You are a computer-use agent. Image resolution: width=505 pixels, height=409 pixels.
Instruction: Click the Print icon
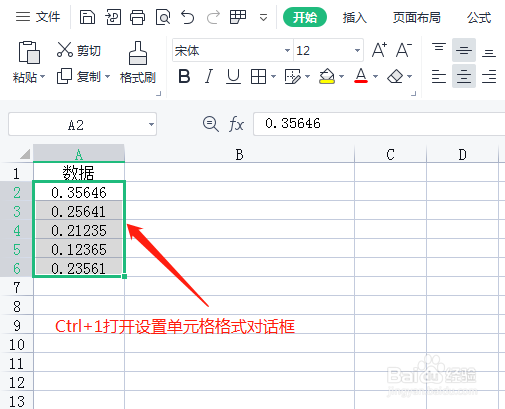pyautogui.click(x=137, y=17)
